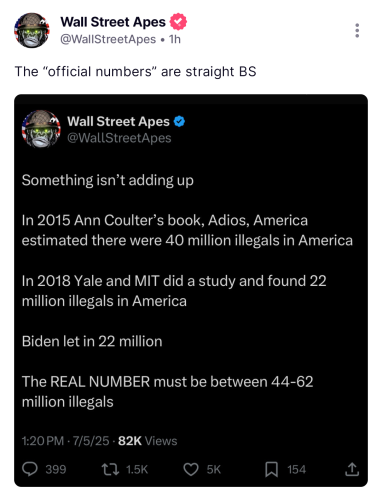The height and width of the screenshot is (500, 382).
Task: Click the reply speech bubble icon
Action: pyautogui.click(x=30, y=469)
